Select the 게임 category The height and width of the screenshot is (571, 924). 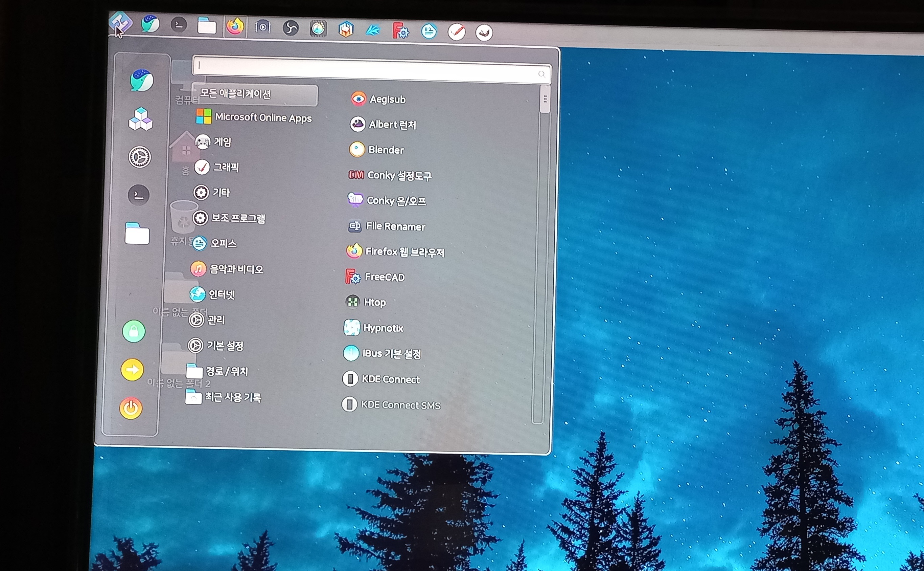[213, 142]
